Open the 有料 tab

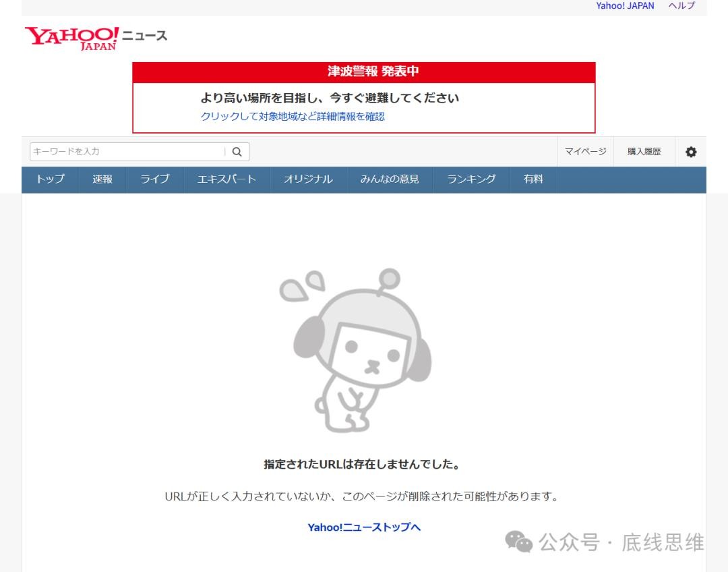point(533,179)
